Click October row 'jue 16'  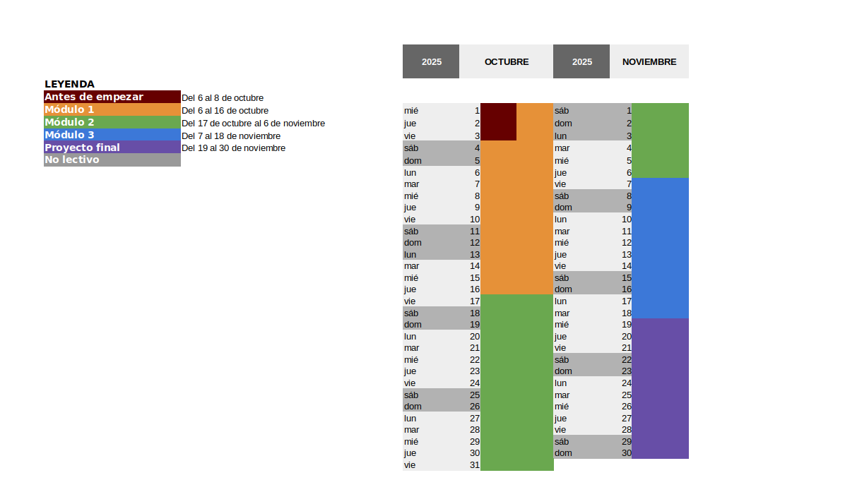pos(442,289)
